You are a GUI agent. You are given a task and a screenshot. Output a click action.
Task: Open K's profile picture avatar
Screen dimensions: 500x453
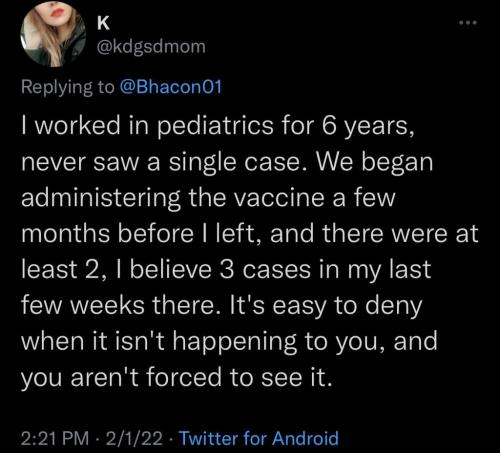tap(53, 34)
